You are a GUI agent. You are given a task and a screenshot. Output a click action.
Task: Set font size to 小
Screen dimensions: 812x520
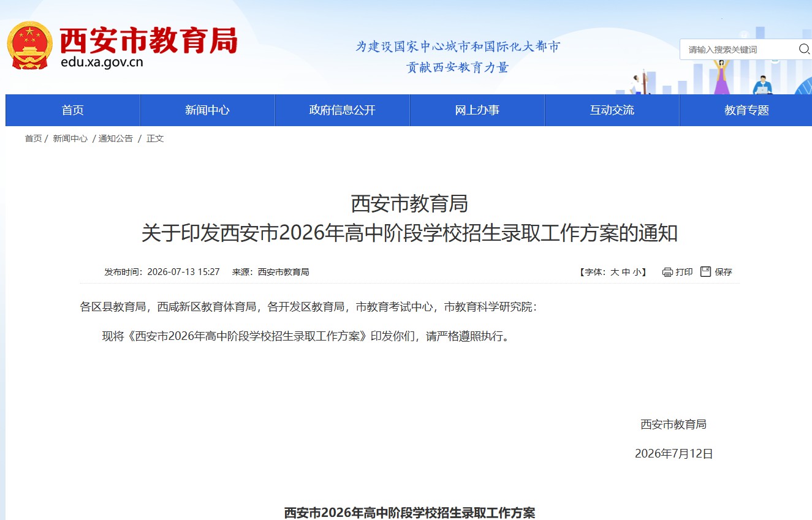[637, 272]
